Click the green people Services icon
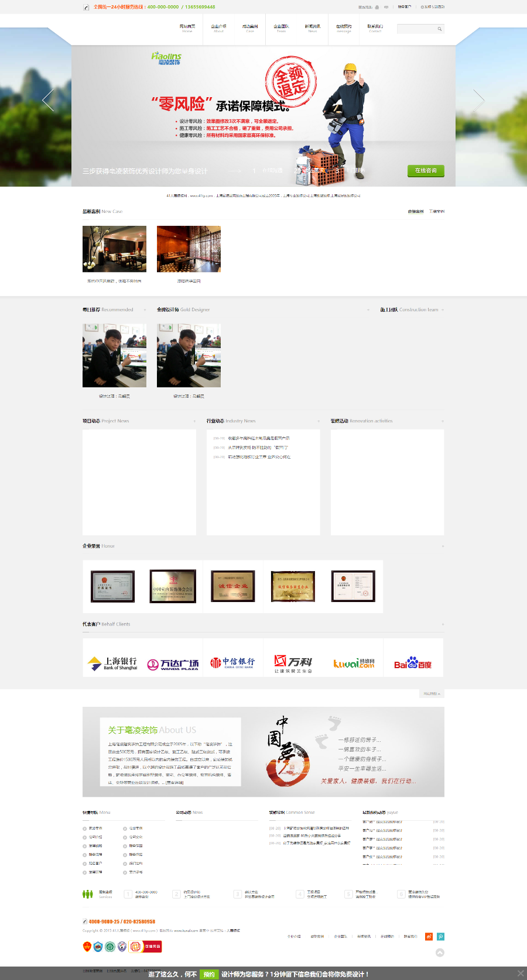The height and width of the screenshot is (980, 527). click(88, 894)
